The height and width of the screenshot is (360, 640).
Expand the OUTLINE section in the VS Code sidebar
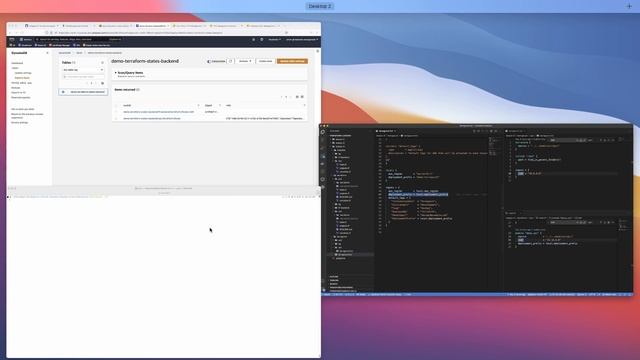(x=333, y=277)
